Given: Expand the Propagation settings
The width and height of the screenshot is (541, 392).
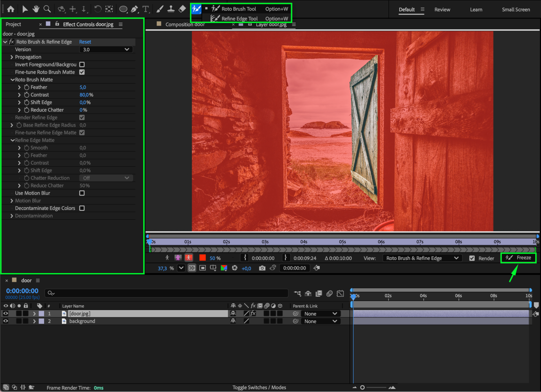Looking at the screenshot, I should pyautogui.click(x=12, y=57).
